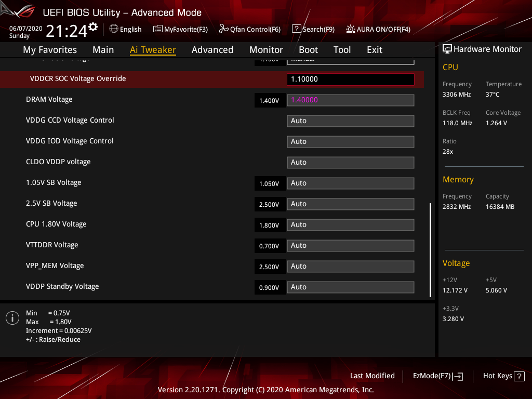
Task: Select the VDDP Standby Voltage label
Action: 62,286
